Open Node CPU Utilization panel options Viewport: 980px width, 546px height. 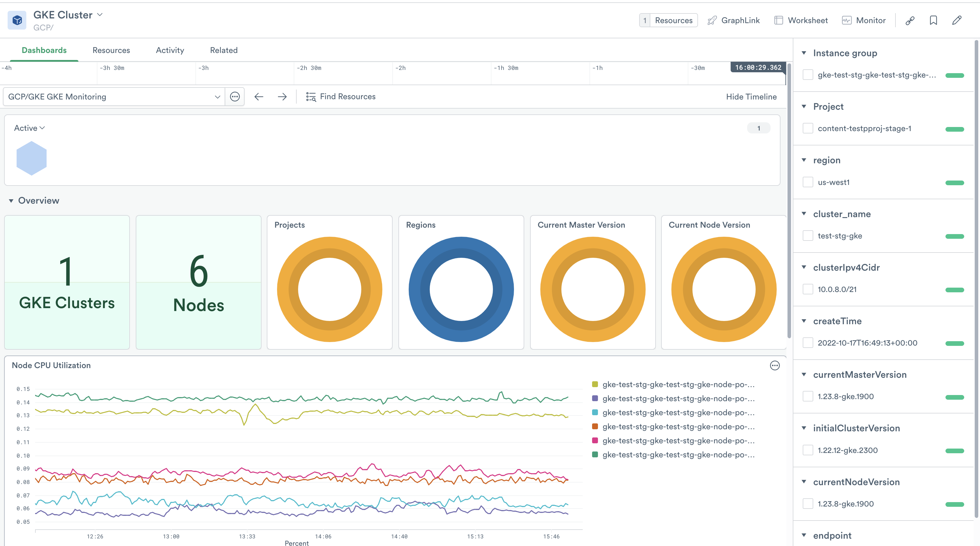775,366
